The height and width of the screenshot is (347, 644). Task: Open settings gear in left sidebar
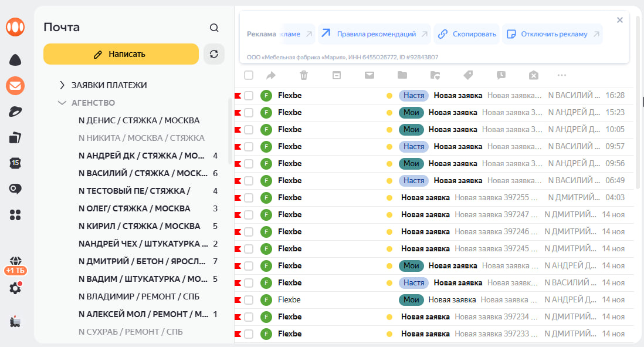coord(15,288)
